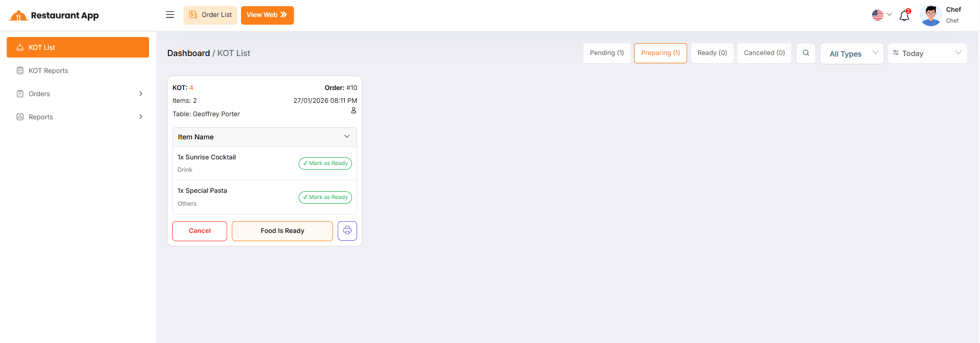Open the Today date filter dropdown
This screenshot has width=980, height=343.
927,53
